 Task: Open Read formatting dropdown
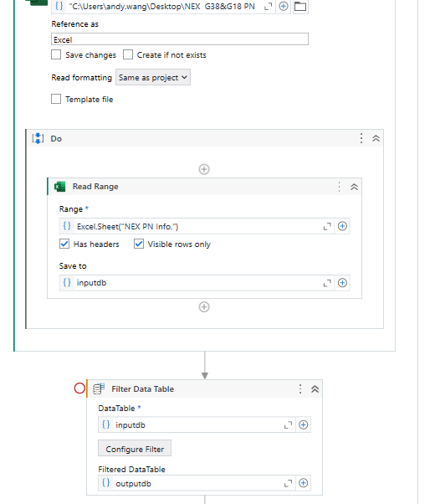click(x=153, y=78)
